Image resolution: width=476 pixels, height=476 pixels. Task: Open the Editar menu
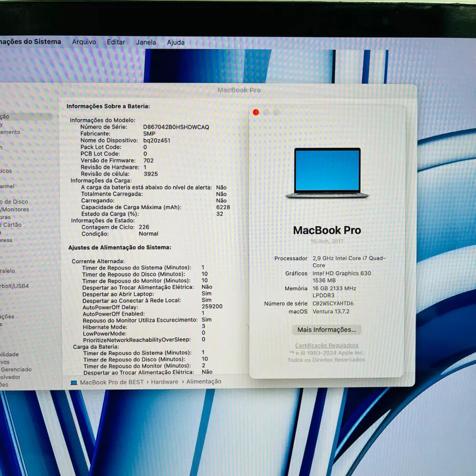point(116,42)
